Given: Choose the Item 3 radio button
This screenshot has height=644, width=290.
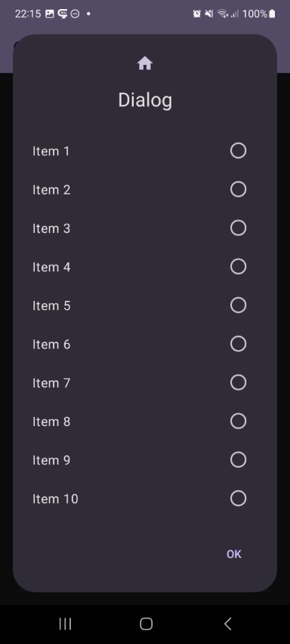Looking at the screenshot, I should point(238,228).
